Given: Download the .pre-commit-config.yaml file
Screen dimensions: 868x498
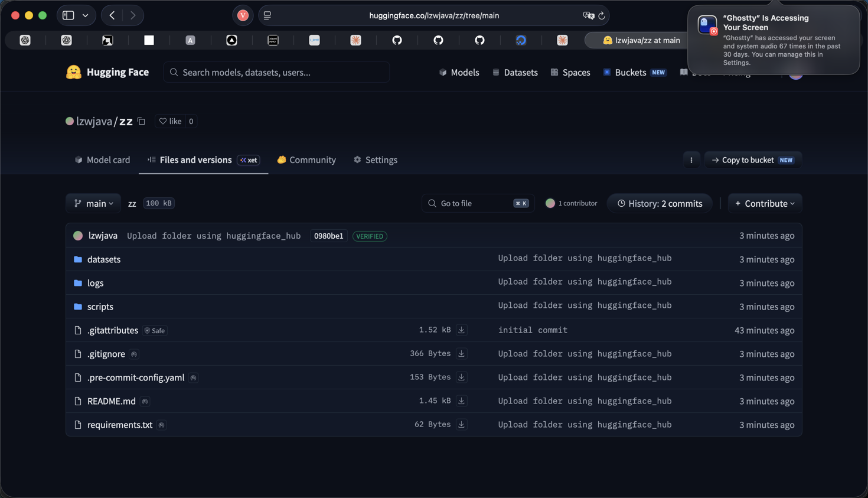Looking at the screenshot, I should coord(461,377).
